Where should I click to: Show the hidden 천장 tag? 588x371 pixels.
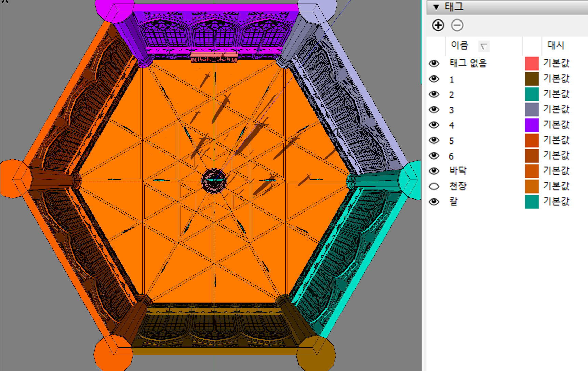[434, 187]
